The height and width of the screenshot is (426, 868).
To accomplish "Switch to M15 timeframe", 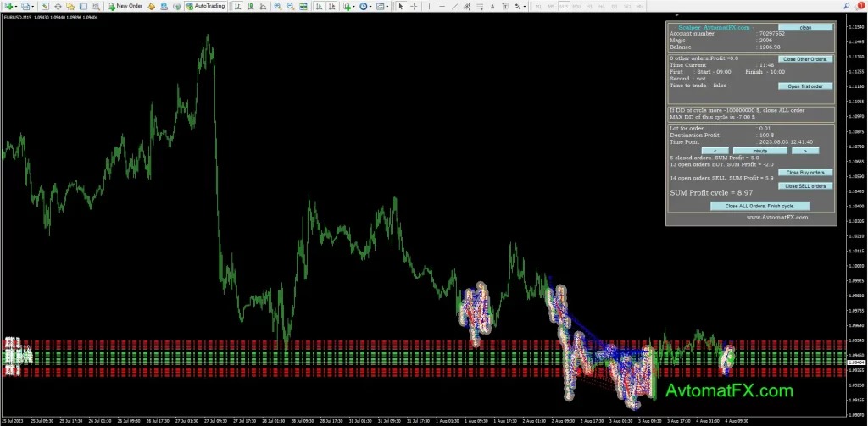I will coord(564,6).
